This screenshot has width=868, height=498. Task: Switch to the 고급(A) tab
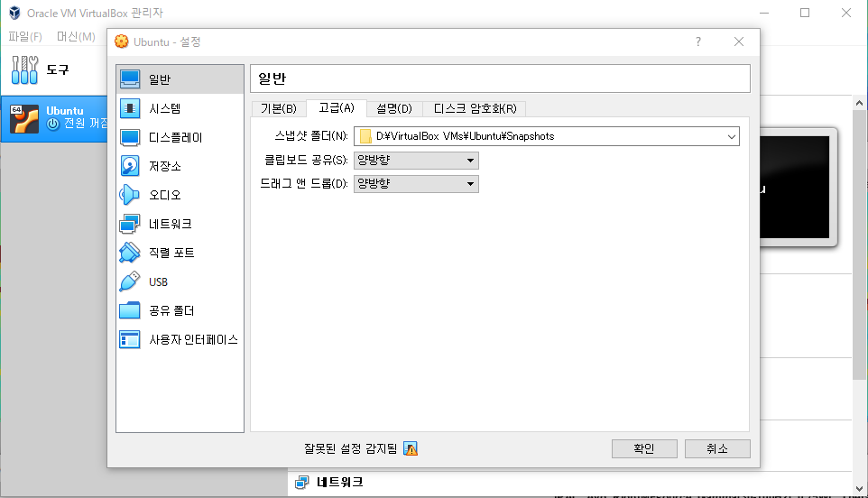pos(337,108)
